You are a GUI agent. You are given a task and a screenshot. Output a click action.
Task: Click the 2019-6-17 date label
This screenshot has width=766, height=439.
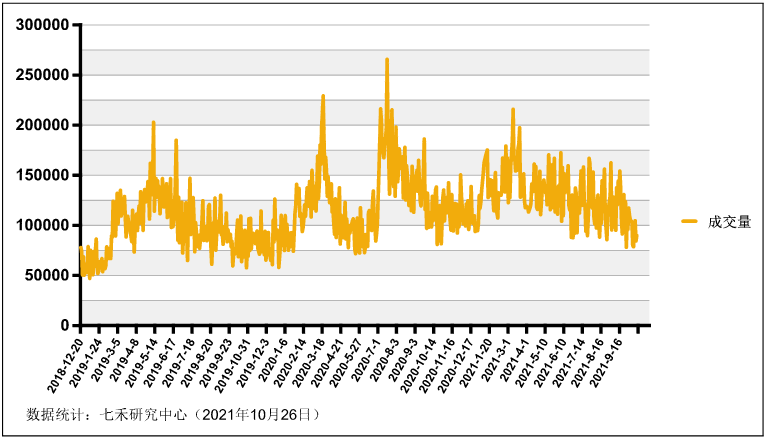pos(160,362)
